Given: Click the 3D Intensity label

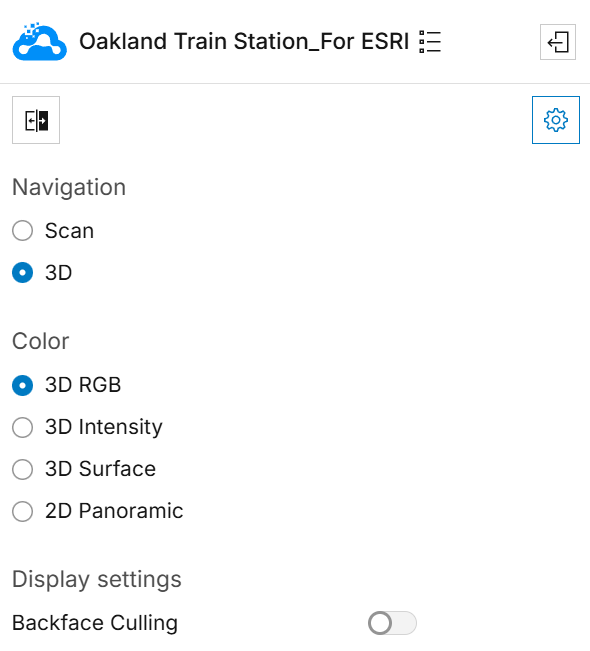Looking at the screenshot, I should [x=104, y=427].
